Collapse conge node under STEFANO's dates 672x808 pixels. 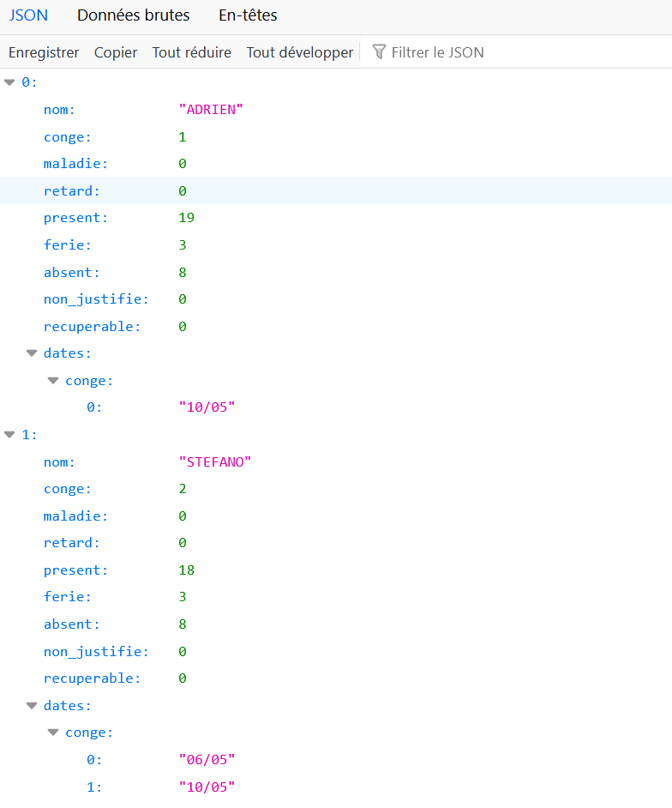click(53, 733)
